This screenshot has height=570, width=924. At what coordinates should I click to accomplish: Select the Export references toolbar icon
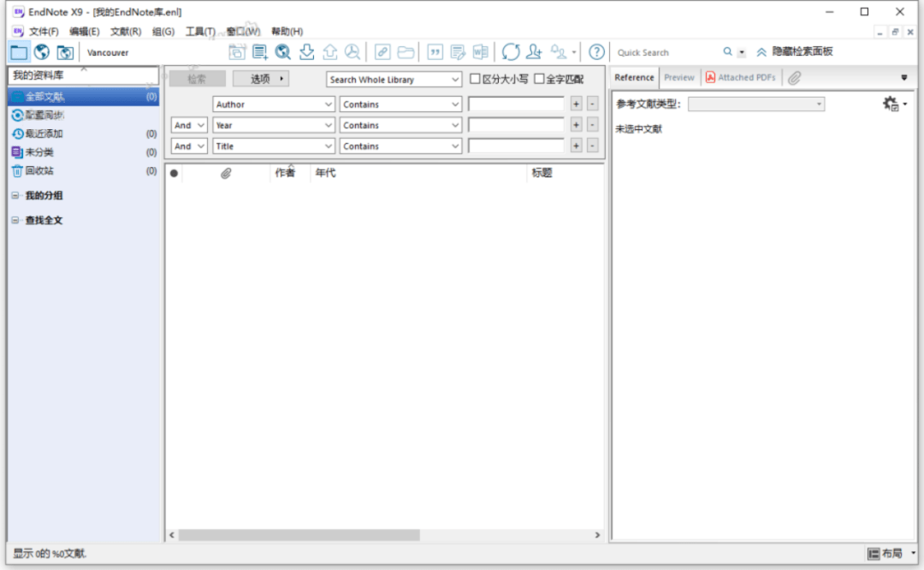329,52
